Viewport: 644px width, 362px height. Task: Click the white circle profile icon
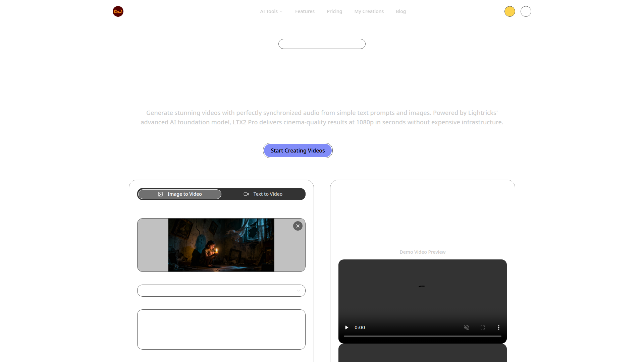click(x=526, y=11)
